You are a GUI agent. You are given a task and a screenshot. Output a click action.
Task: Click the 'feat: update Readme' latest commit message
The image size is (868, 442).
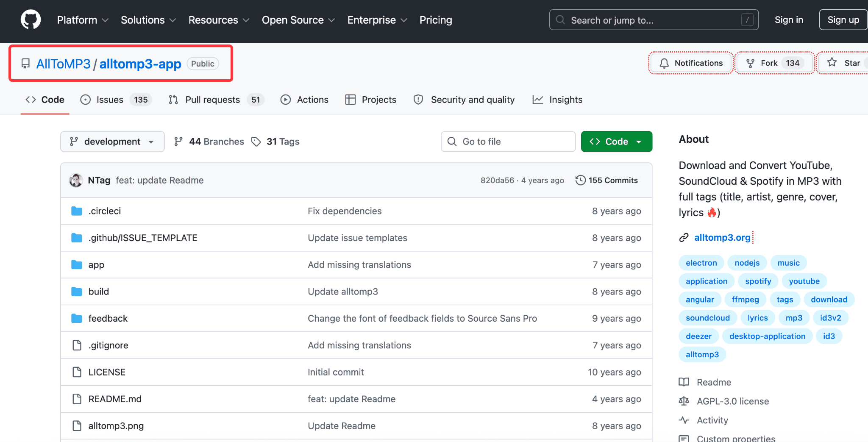pyautogui.click(x=159, y=180)
